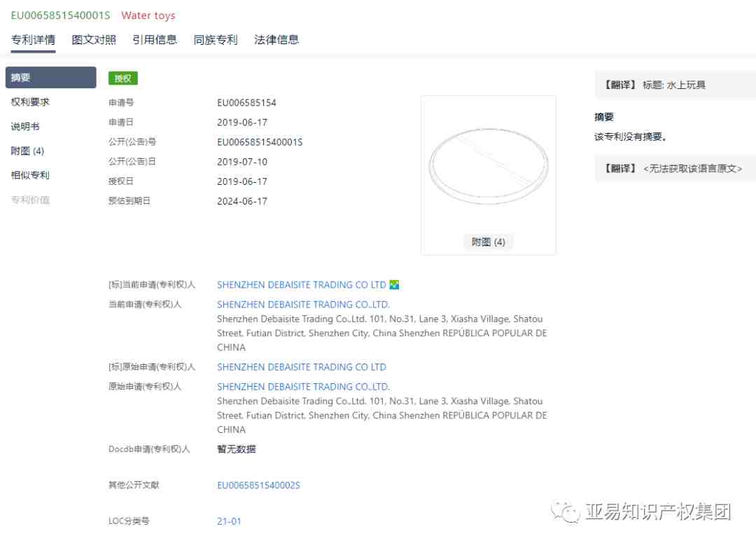Open [标]当前申请人 SHENZHEN DEBAISITE TRADING CO LTD link
Viewport: 756px width, 545px height.
(x=301, y=284)
